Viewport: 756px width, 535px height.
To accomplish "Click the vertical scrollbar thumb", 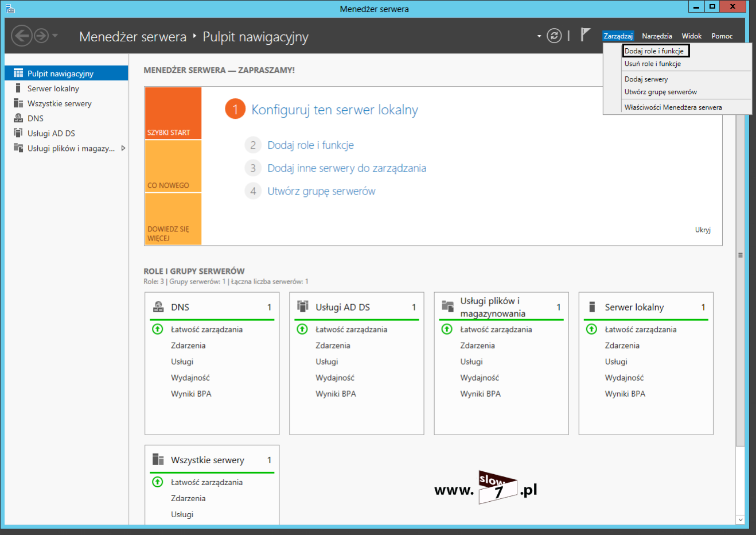I will tap(740, 255).
